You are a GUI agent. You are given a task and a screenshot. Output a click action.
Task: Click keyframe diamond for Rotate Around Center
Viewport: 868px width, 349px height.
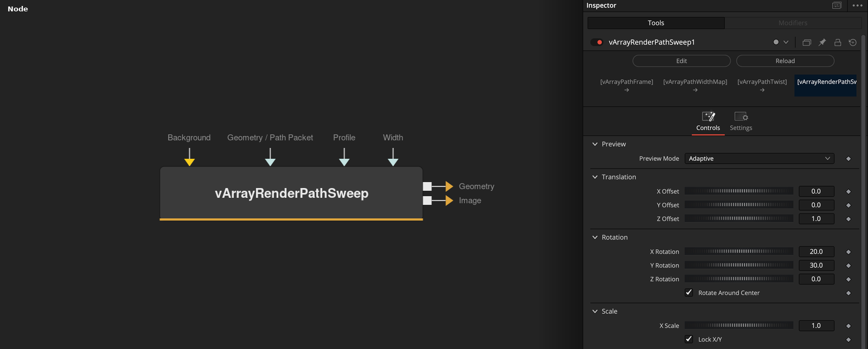(x=848, y=293)
